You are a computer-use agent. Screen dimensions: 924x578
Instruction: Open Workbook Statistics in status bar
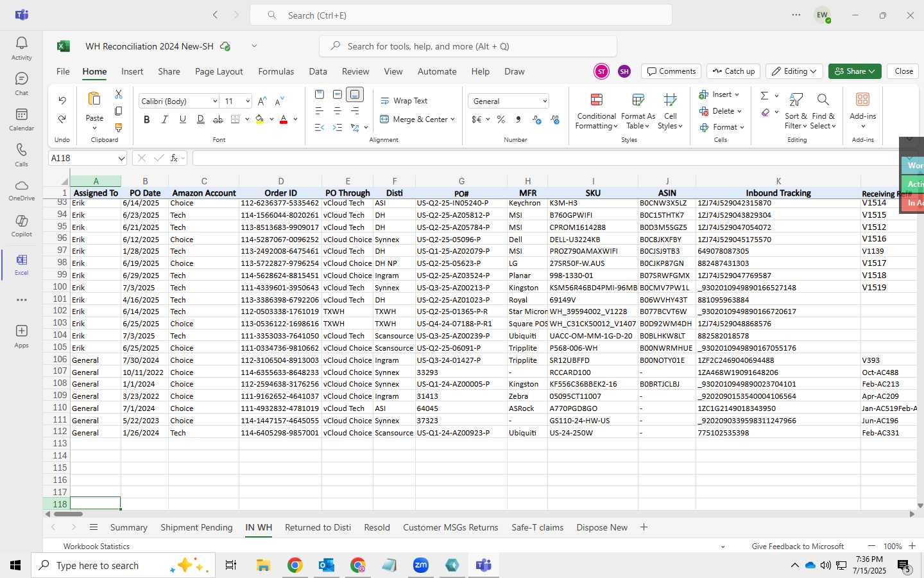pyautogui.click(x=96, y=547)
